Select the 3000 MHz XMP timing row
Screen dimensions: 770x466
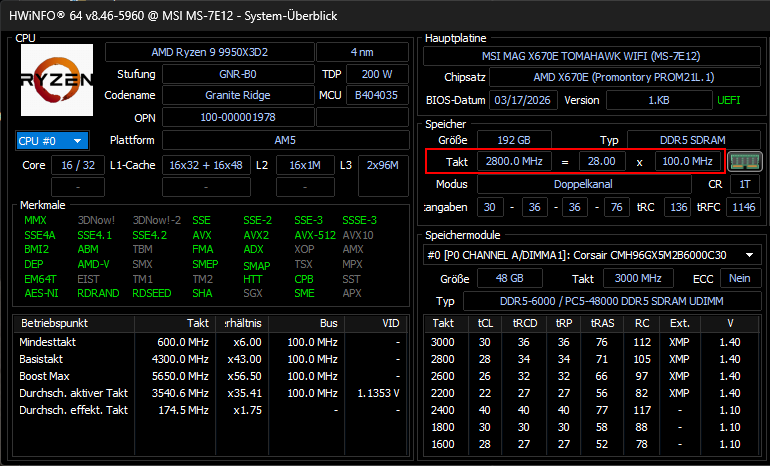[592, 342]
